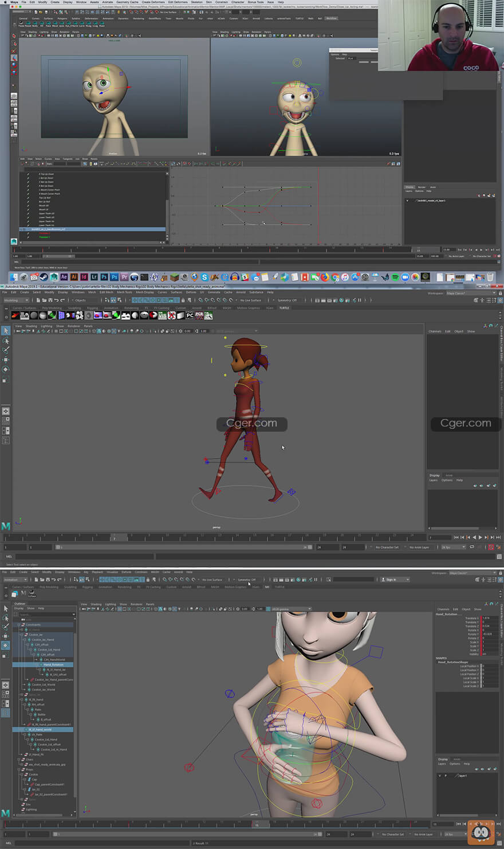Switch to Workflow shelf tab in top window
This screenshot has height=849, width=504.
(x=331, y=18)
